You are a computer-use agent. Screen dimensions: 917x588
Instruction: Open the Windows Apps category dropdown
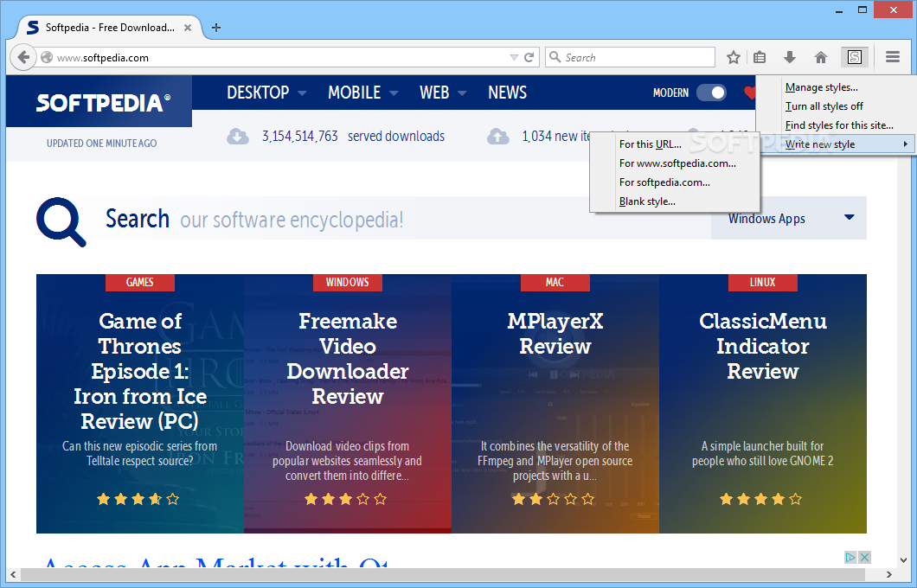click(x=789, y=218)
